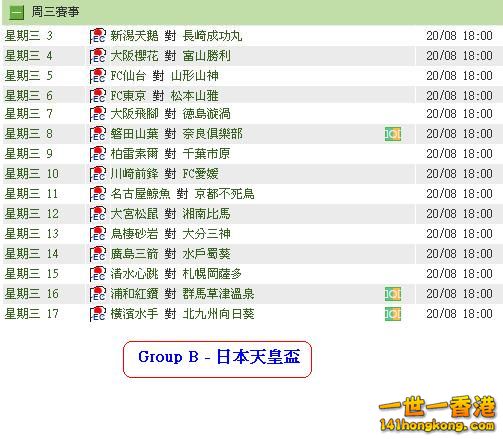Open the 新潟天鵝 對 長崎成功丸 match
This screenshot has height=439, width=503.
tap(176, 36)
